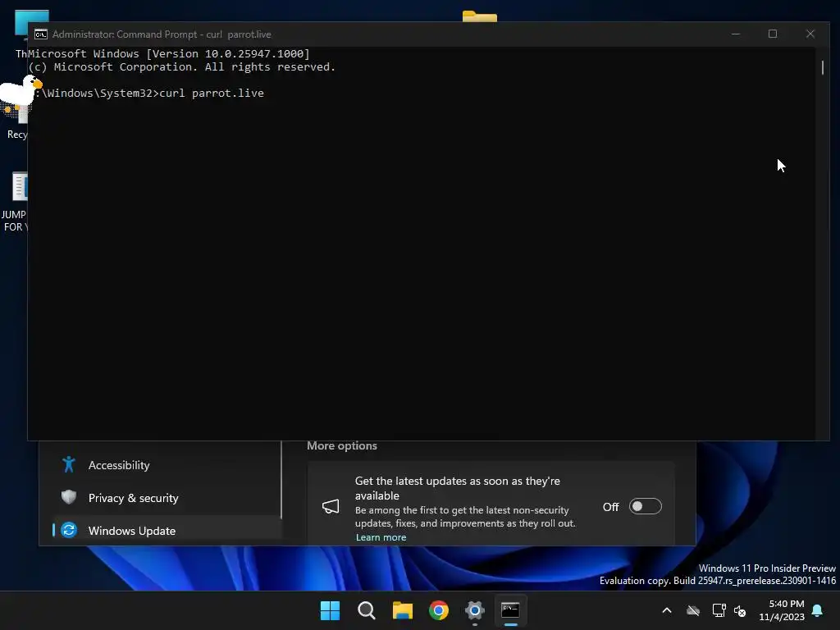The height and width of the screenshot is (630, 840).
Task: Click the Accessibility icon in Settings sidebar
Action: pyautogui.click(x=69, y=464)
